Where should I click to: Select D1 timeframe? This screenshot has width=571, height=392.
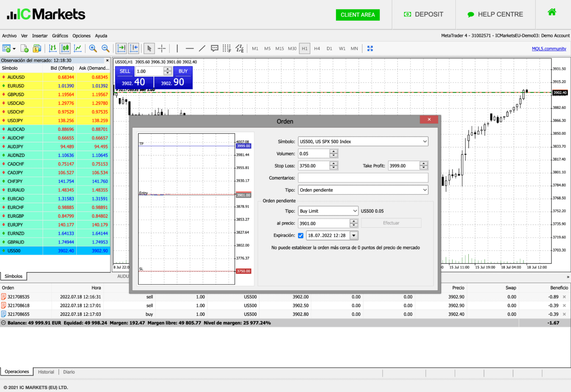(x=329, y=48)
